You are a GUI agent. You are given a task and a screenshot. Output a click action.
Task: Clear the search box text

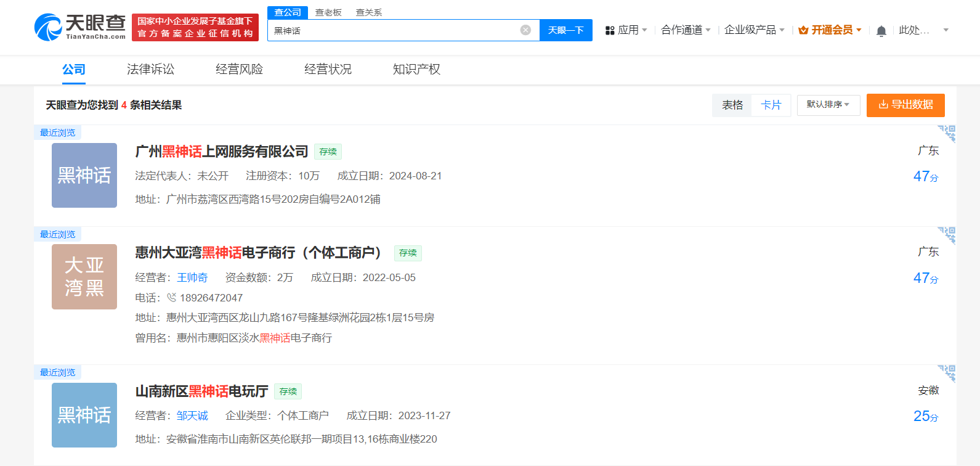click(525, 30)
